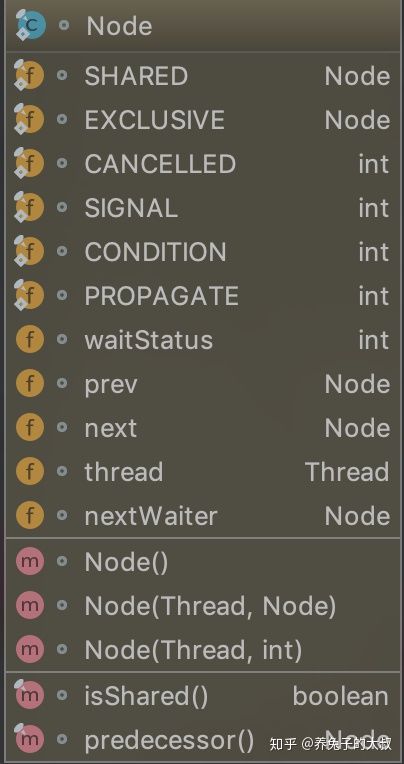The width and height of the screenshot is (404, 764).
Task: Click the thread field icon
Action: tap(30, 472)
